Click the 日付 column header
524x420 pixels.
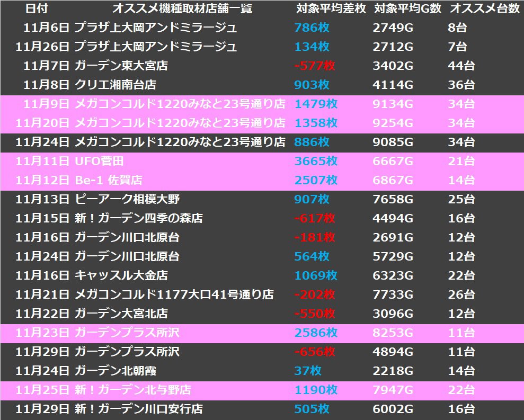click(37, 8)
